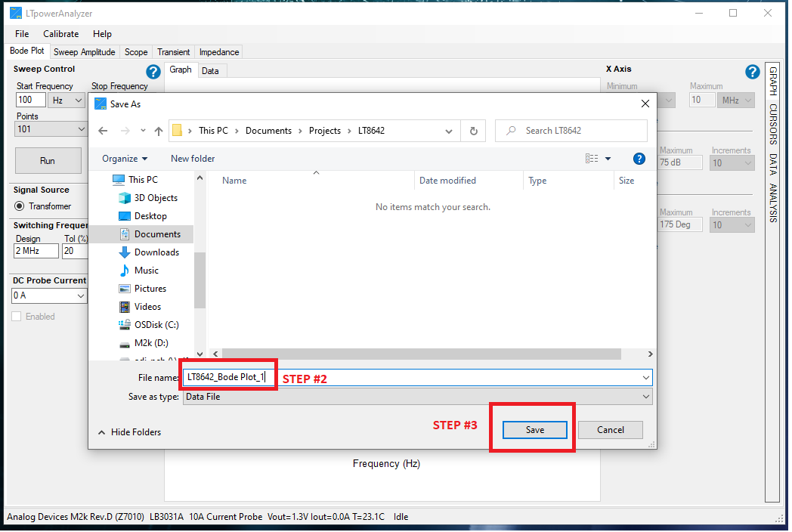Click the X Axis help icon
This screenshot has width=792, height=532.
pyautogui.click(x=752, y=72)
